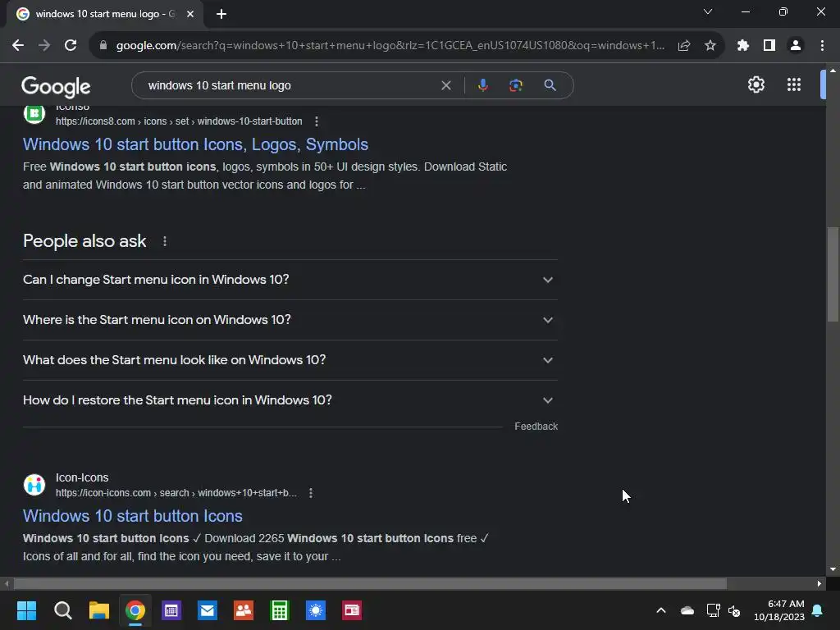Open Chrome three-dot menu
The image size is (840, 630).
[x=822, y=46]
